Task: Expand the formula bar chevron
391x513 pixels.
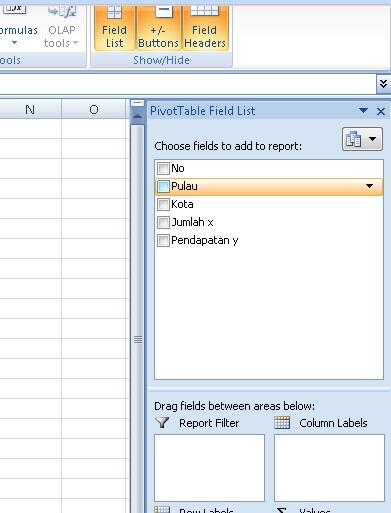Action: (383, 84)
